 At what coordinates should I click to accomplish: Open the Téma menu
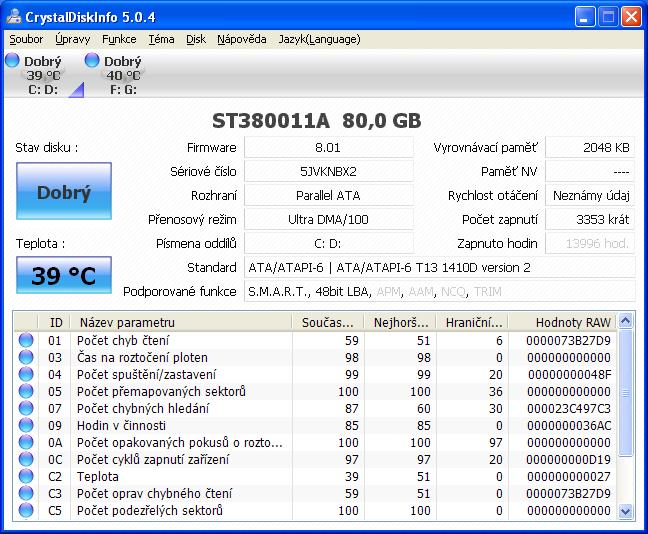161,39
